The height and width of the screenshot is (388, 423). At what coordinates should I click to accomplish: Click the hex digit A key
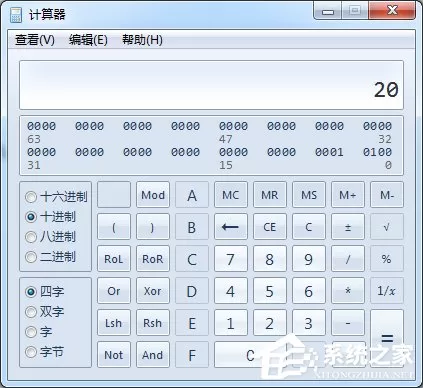tap(192, 195)
